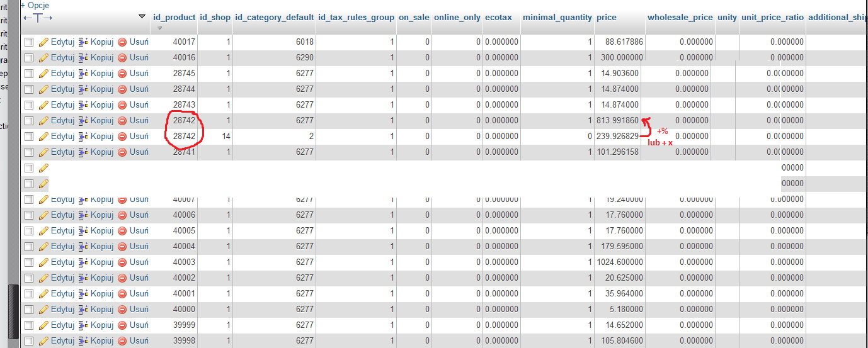Image resolution: width=868 pixels, height=348 pixels.
Task: Sort by the id_category_default column header
Action: [x=274, y=17]
